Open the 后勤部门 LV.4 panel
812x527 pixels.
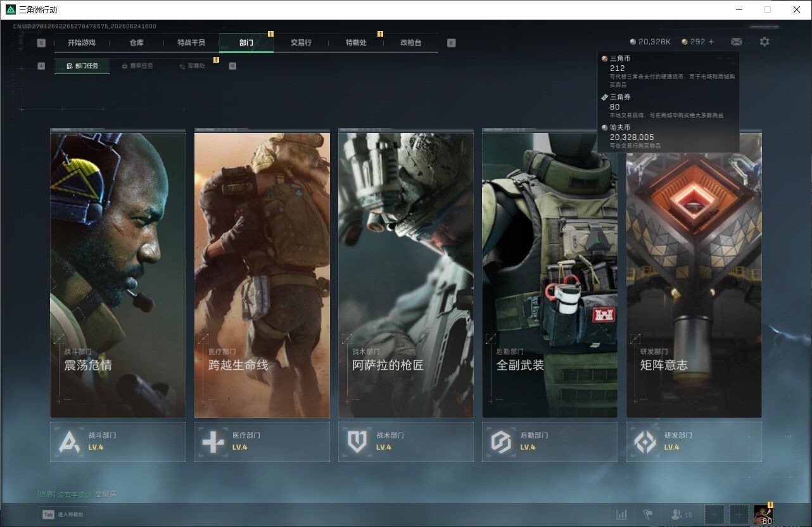pos(550,441)
